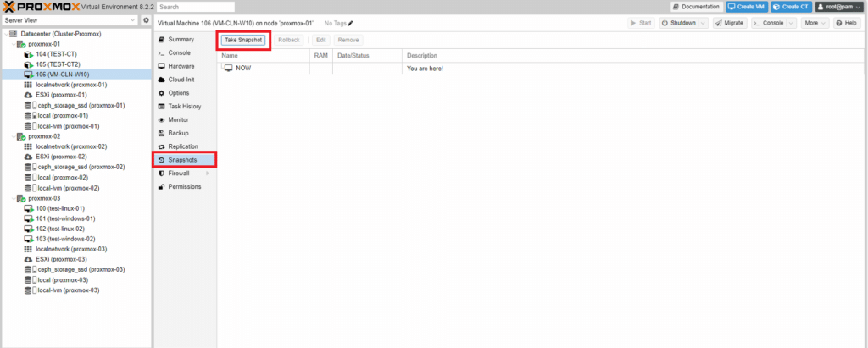This screenshot has width=868, height=348.
Task: Click the Migrate button
Action: pyautogui.click(x=730, y=23)
